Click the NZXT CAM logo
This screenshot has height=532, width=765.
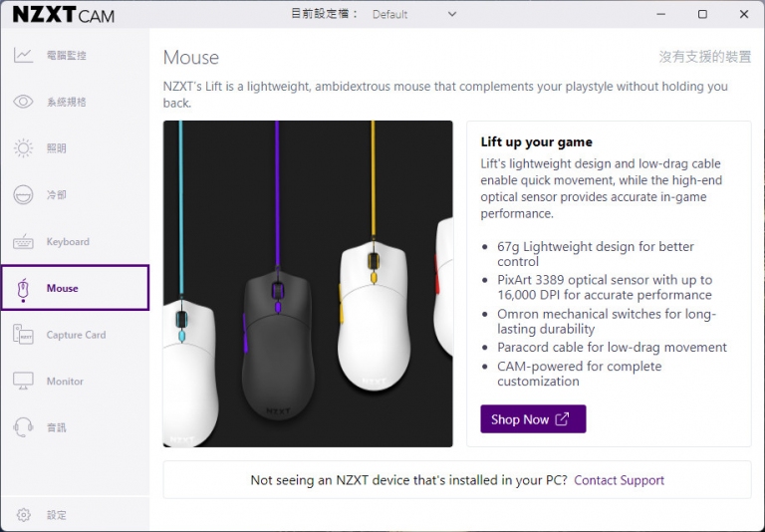[64, 15]
